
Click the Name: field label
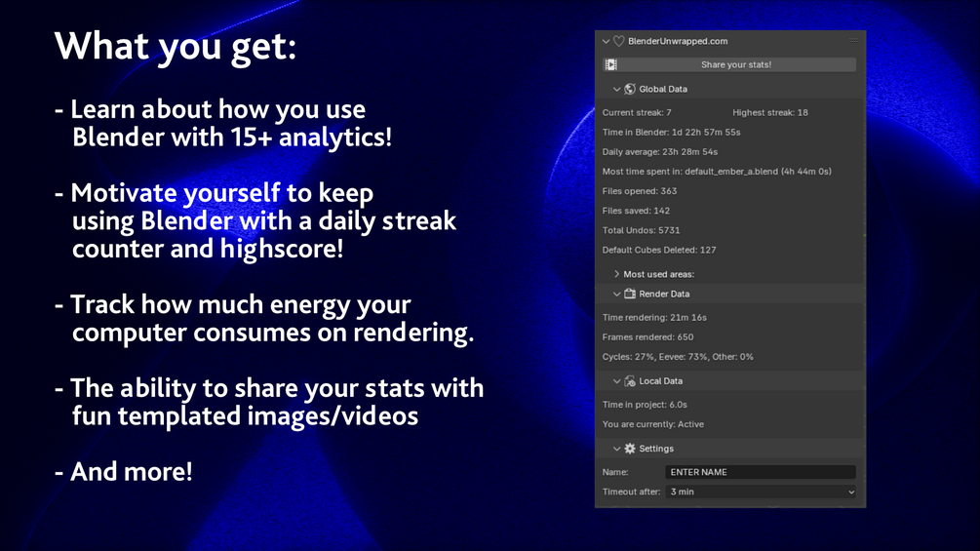pyautogui.click(x=615, y=472)
